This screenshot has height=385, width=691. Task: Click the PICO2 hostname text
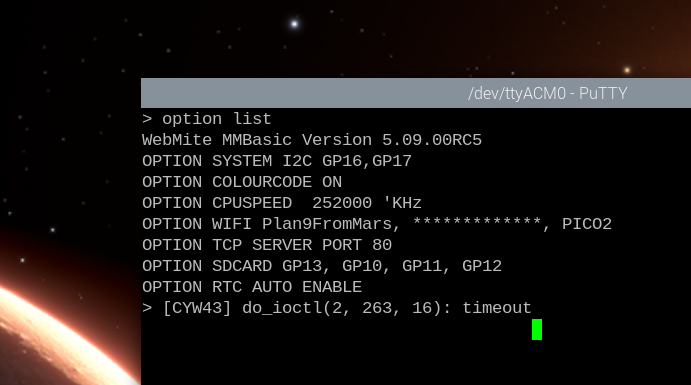(x=587, y=224)
